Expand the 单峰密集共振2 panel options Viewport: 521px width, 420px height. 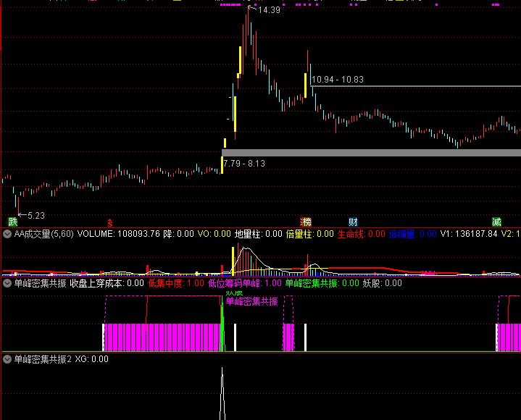pos(7,359)
